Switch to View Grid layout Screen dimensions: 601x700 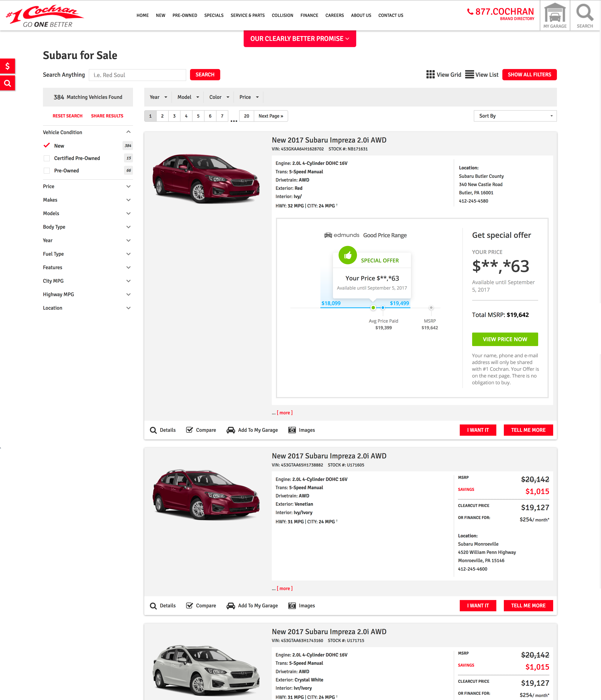(444, 75)
